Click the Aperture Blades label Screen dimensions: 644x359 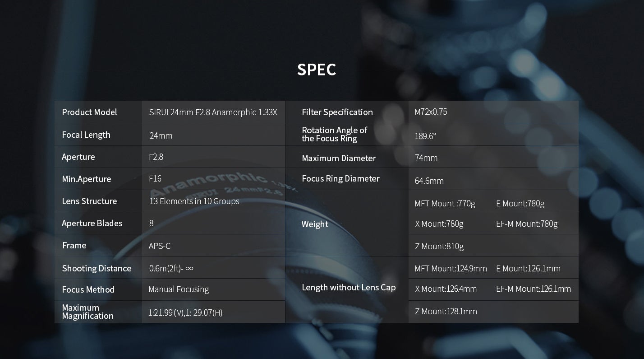click(92, 223)
